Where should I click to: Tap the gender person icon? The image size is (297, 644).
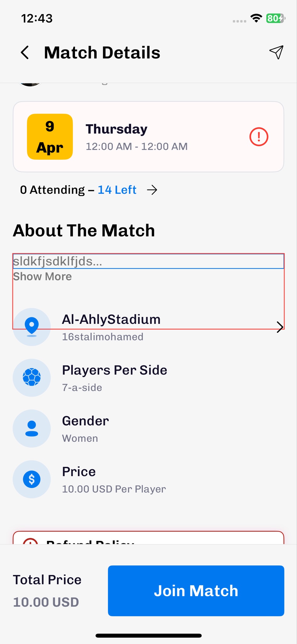pos(32,428)
